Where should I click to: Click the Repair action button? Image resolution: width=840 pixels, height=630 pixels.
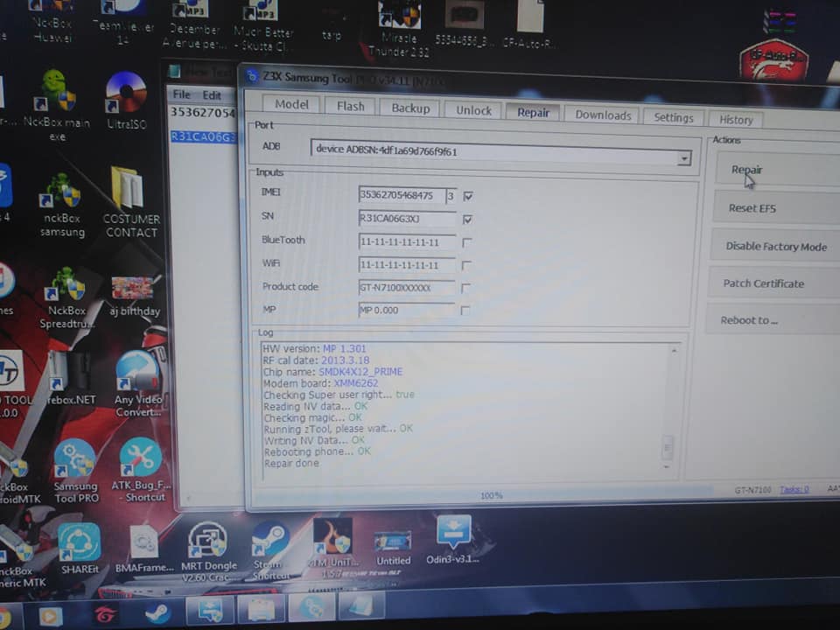click(x=778, y=170)
